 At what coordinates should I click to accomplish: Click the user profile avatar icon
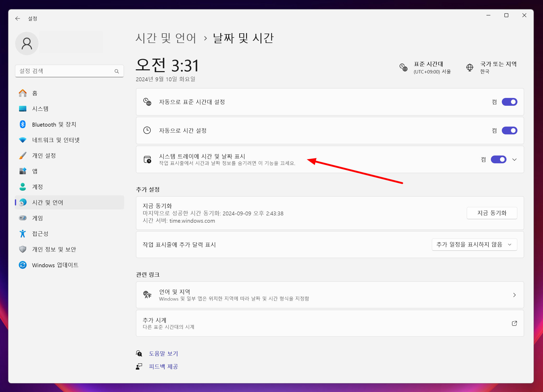pos(27,43)
